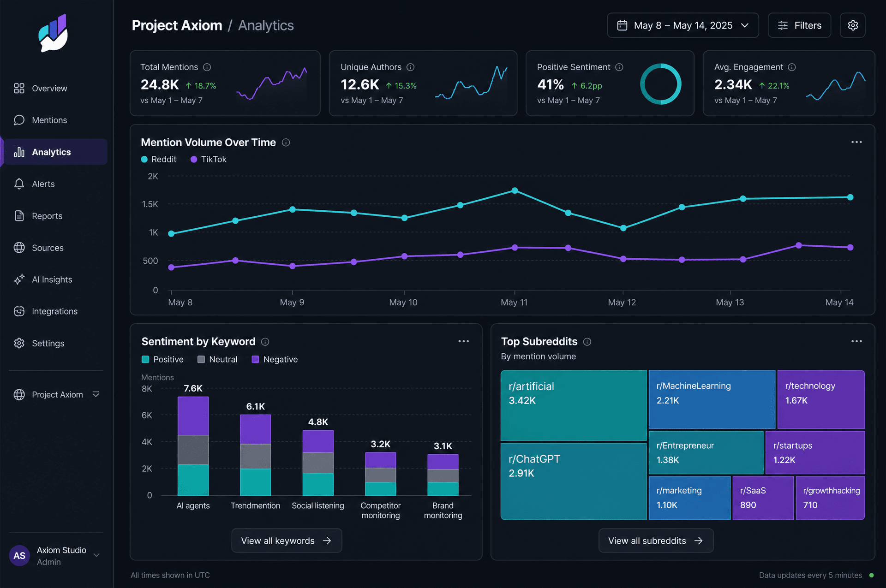
Task: Click the Positive Sentiment donut ring
Action: click(x=660, y=83)
